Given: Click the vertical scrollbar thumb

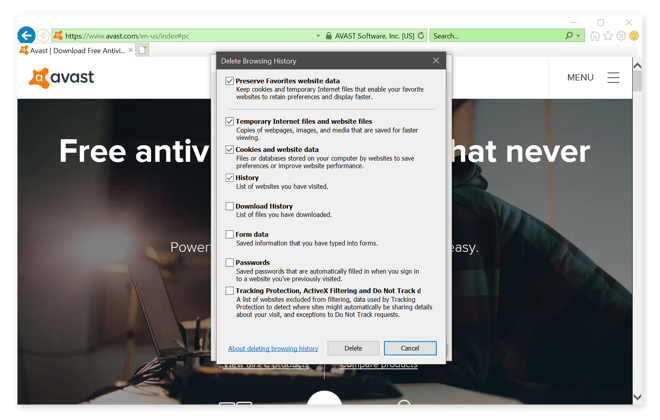Looking at the screenshot, I should 637,81.
